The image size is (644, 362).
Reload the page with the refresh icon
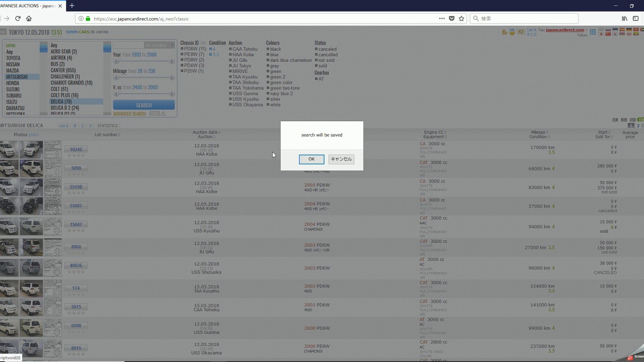[x=18, y=19]
